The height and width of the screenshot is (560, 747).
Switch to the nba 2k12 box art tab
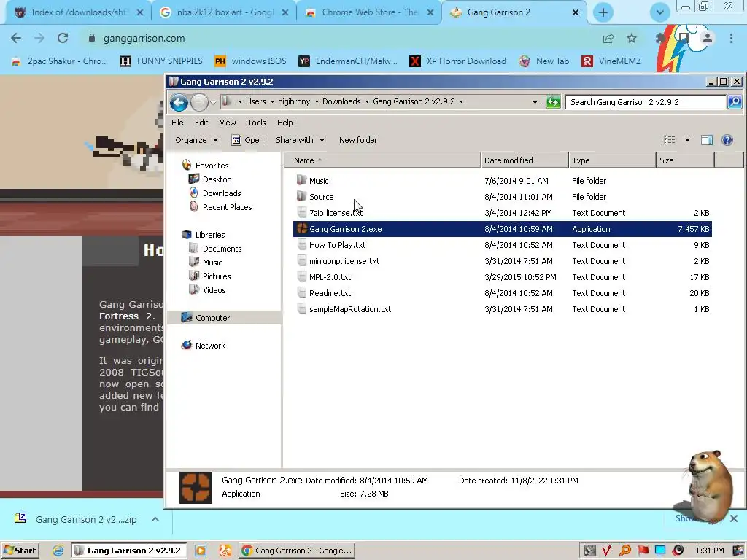[223, 12]
